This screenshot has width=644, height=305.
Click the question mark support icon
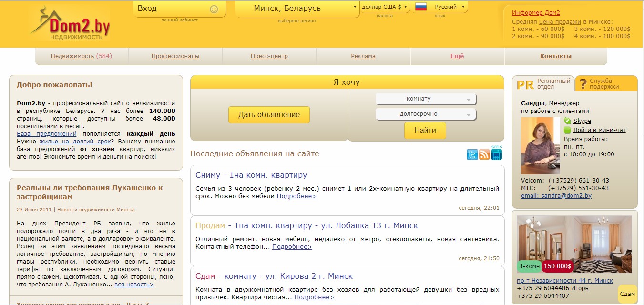point(583,84)
